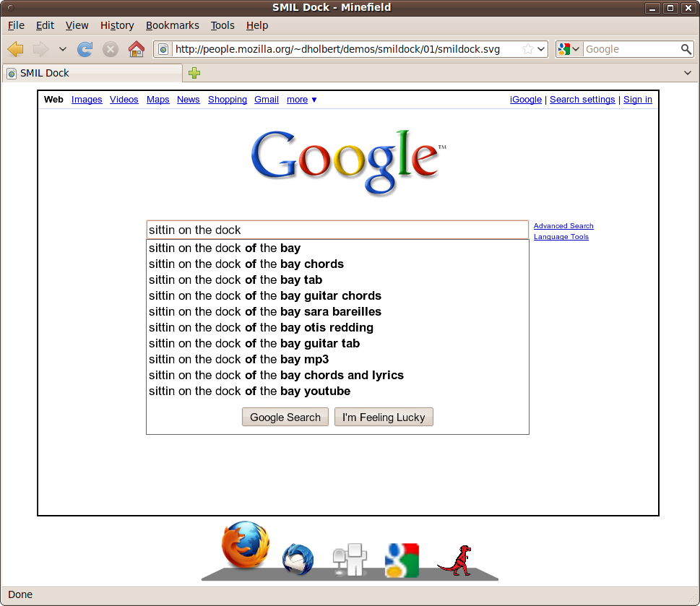The image size is (700, 606).
Task: Select the suggestion ending with 'bay tab'
Action: 337,280
